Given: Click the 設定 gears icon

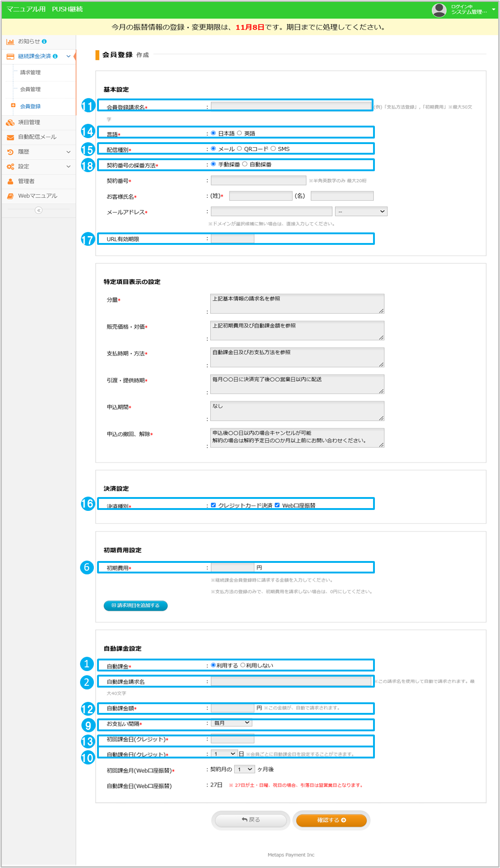Looking at the screenshot, I should click(x=10, y=167).
